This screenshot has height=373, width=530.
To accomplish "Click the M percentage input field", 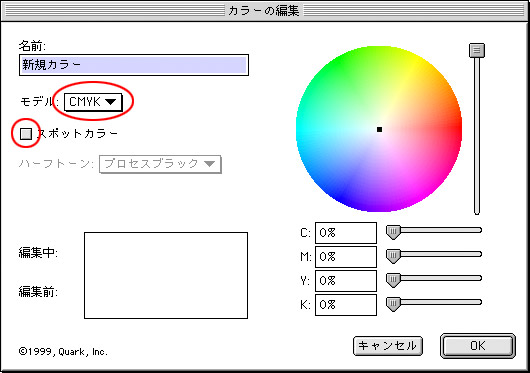I will [346, 257].
